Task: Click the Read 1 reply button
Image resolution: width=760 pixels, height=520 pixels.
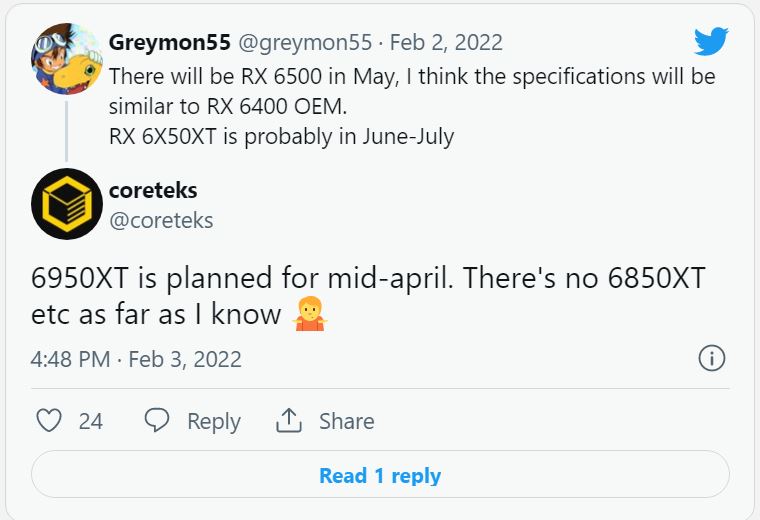Action: [380, 474]
